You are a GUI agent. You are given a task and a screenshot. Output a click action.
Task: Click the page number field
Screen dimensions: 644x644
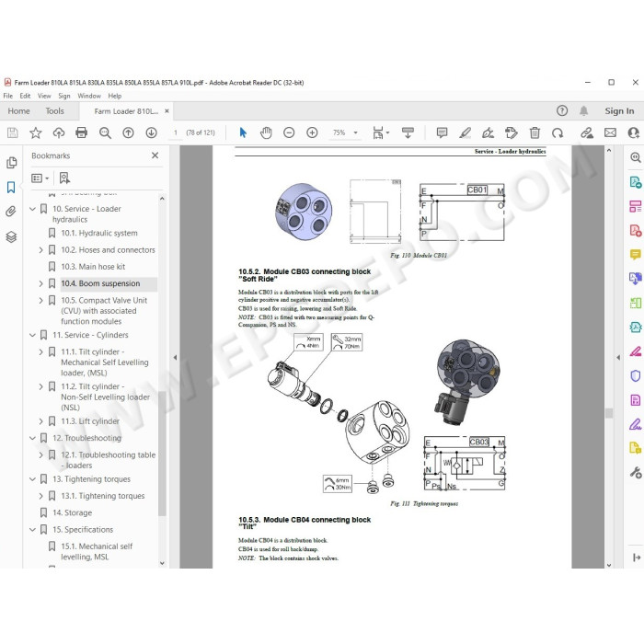(x=176, y=132)
